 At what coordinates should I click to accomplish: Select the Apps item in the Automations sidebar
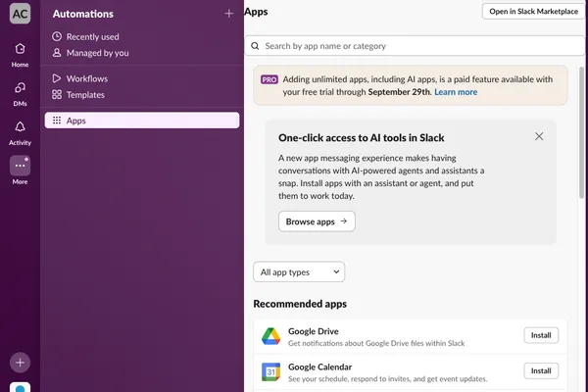[x=142, y=121]
